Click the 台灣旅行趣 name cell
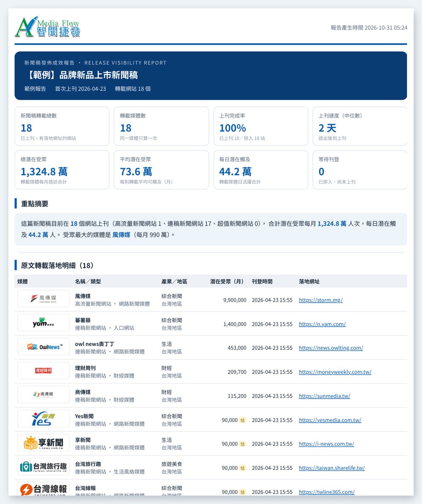Viewport: 422px width, 504px height. coord(88,464)
